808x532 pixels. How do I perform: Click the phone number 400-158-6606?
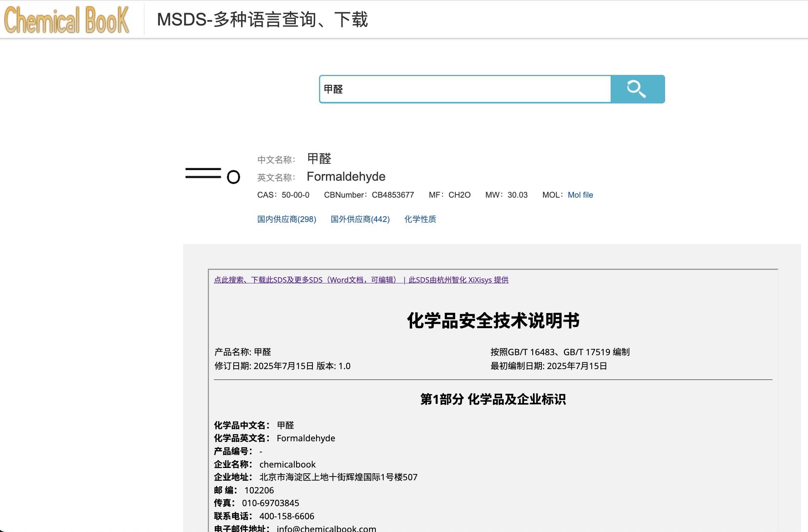pos(287,516)
